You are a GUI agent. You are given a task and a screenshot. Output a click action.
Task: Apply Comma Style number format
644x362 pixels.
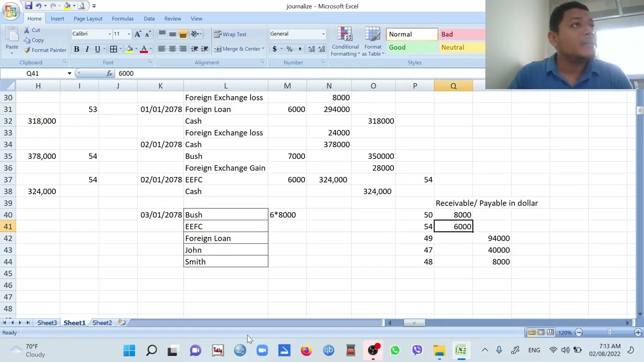point(300,49)
